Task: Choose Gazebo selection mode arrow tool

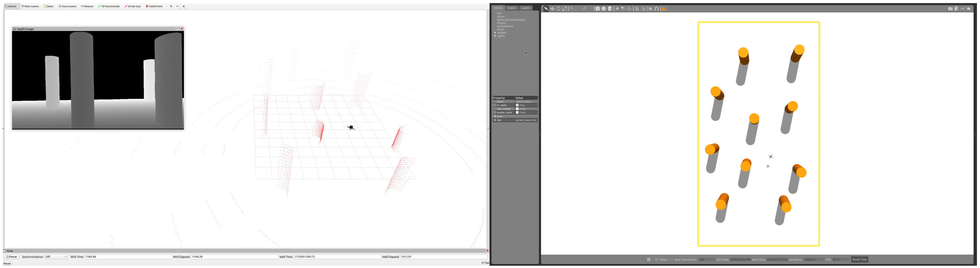Action: pyautogui.click(x=546, y=9)
